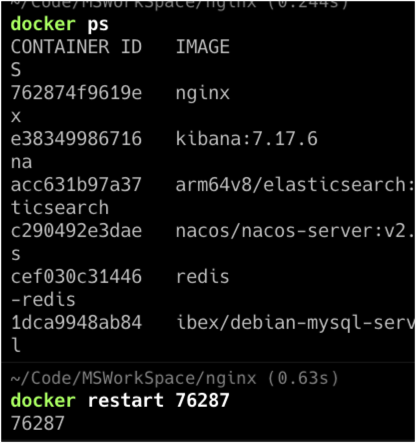Select the container ID acc631b97a37

coord(76,185)
